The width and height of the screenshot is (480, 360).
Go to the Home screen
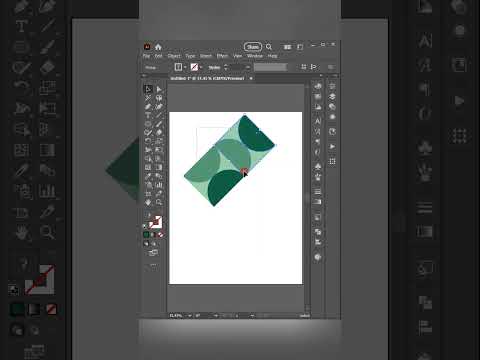tap(158, 47)
